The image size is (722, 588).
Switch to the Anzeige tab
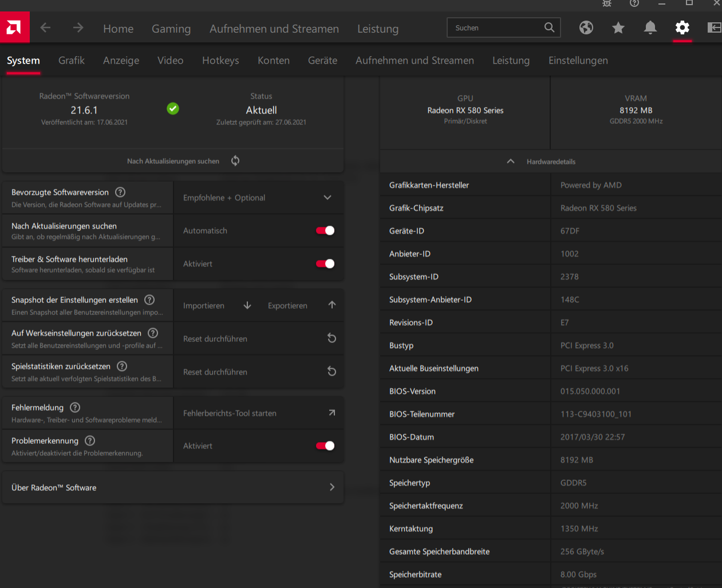(x=121, y=60)
